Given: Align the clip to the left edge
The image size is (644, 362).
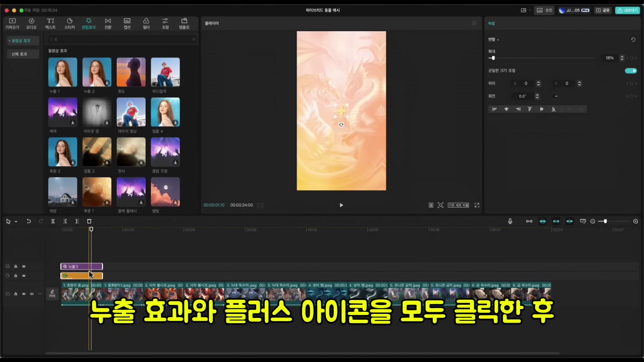Looking at the screenshot, I should 494,109.
